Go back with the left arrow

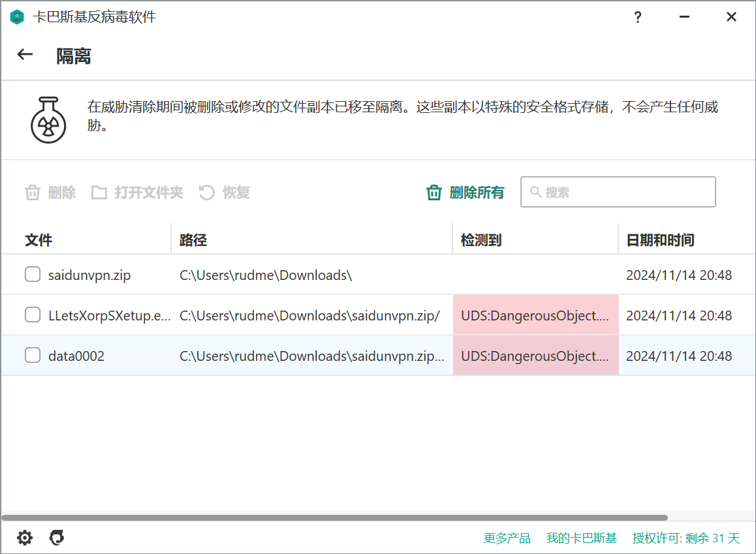24,54
